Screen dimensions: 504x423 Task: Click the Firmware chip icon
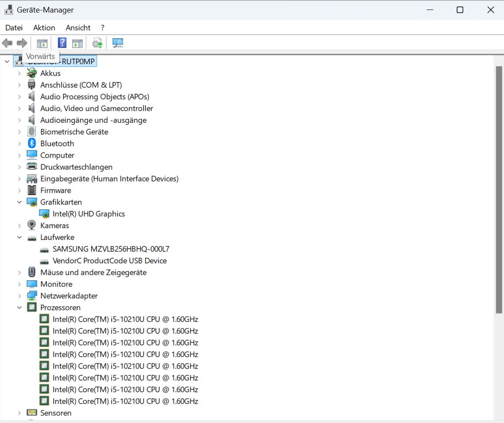click(x=32, y=190)
